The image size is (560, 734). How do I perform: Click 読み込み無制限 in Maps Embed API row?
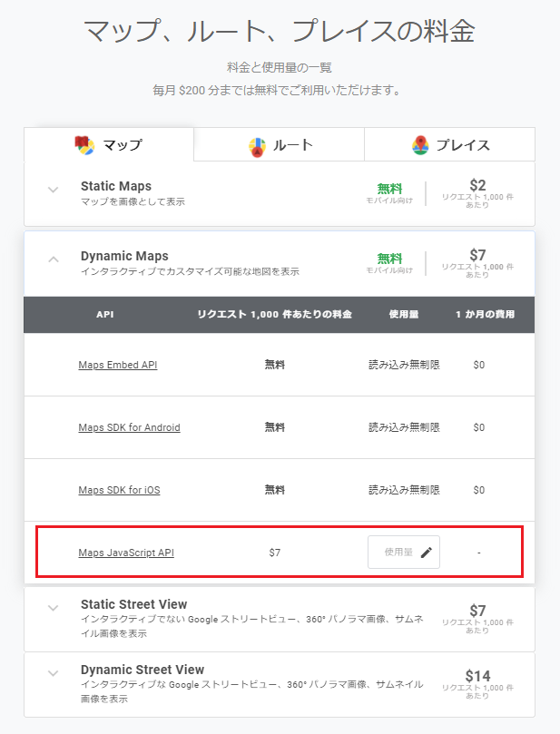point(404,365)
